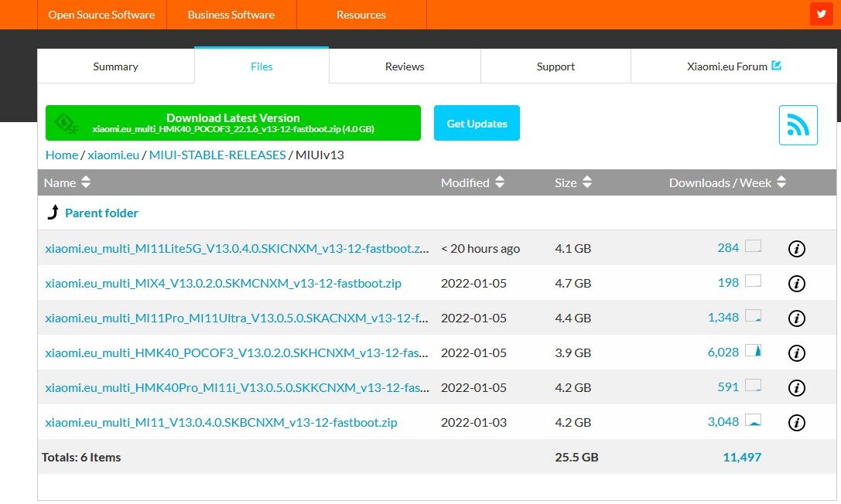Viewport: 841px width, 504px height.
Task: Open the Open Source Software menu
Action: (101, 15)
